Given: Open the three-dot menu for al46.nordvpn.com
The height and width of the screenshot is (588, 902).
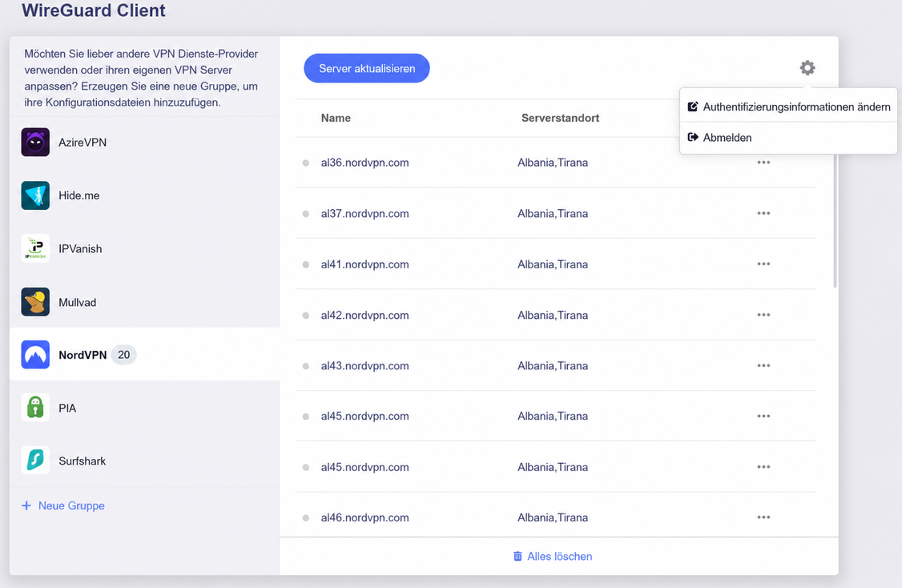Looking at the screenshot, I should pos(763,518).
